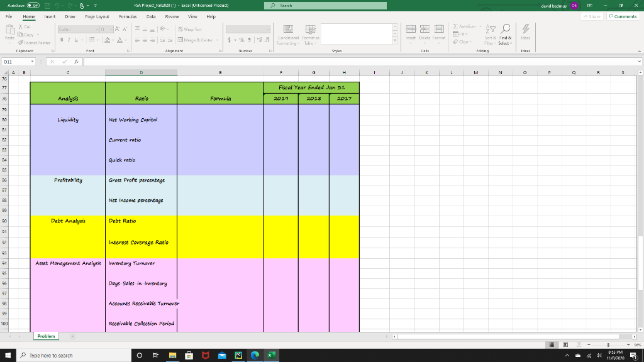Viewport: 644px width, 362px height.
Task: Toggle Wrap Text
Action: 190,29
